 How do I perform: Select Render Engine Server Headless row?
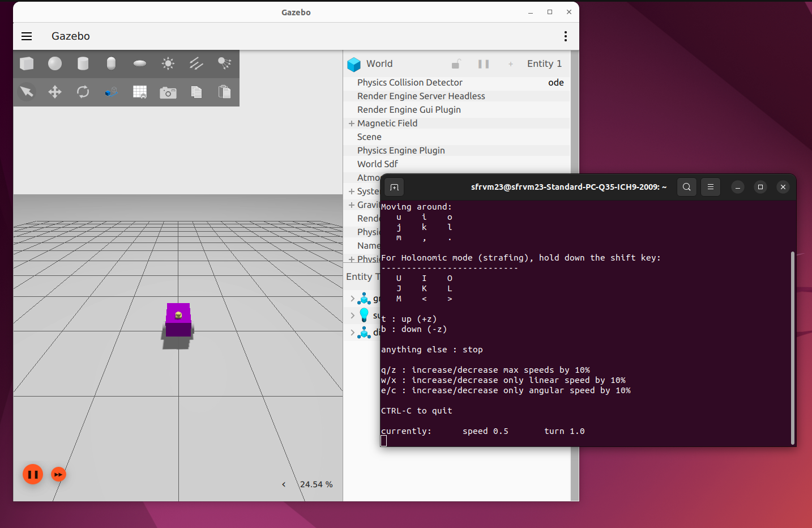[x=456, y=96]
